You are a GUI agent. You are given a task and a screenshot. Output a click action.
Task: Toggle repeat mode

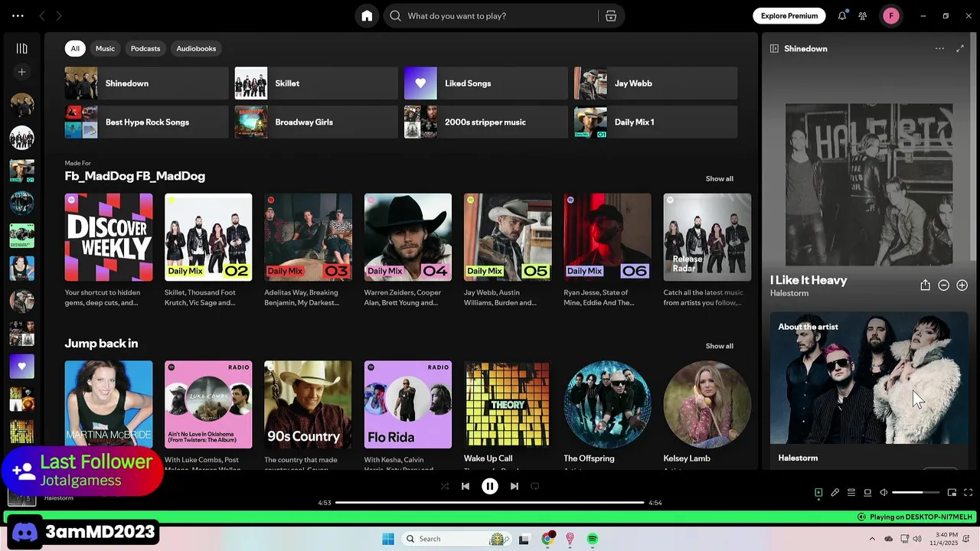tap(535, 486)
